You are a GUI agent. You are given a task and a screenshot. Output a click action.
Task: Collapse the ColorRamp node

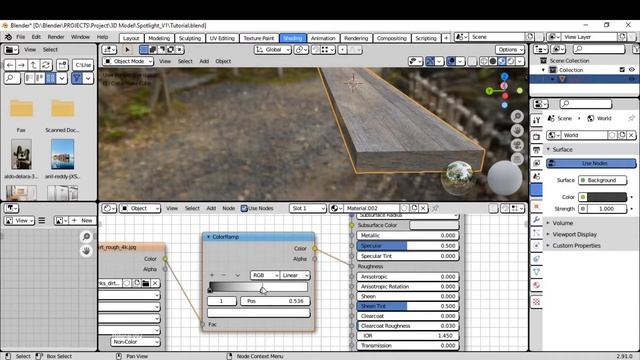208,237
